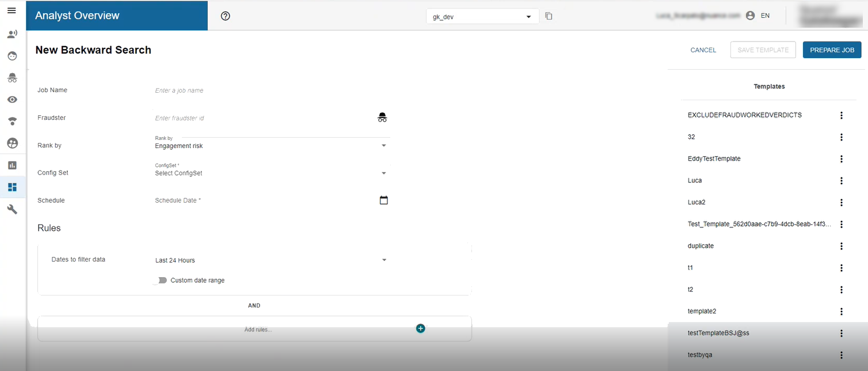Select the EXCLUDEFRAUDWORKEDVERDICTS template
This screenshot has height=371, width=868.
pos(745,115)
